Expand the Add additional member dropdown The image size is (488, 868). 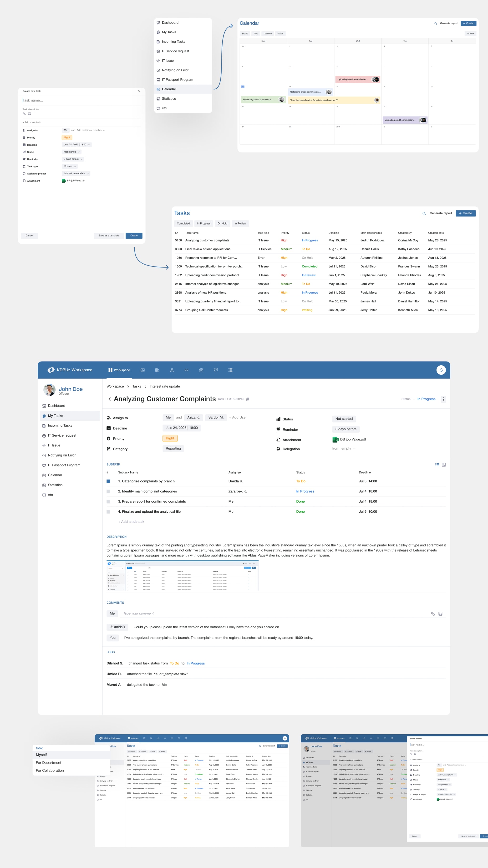[x=91, y=130]
